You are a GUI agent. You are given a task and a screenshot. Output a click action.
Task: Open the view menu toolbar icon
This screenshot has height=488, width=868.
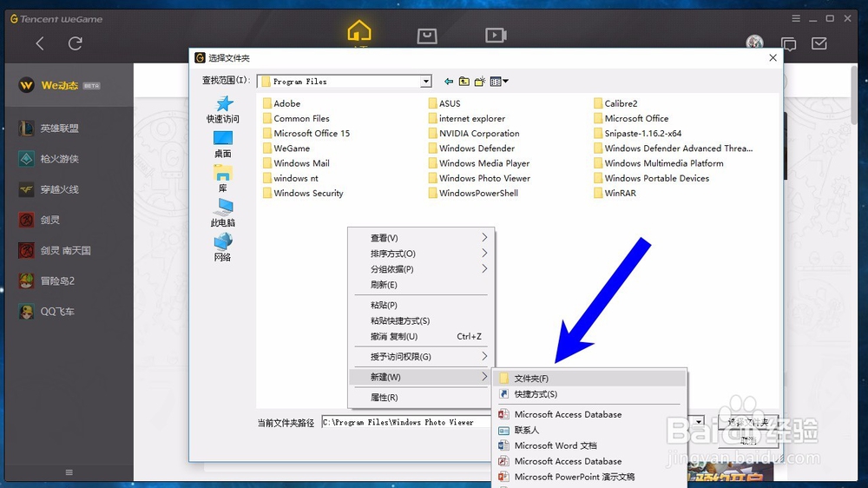click(499, 82)
